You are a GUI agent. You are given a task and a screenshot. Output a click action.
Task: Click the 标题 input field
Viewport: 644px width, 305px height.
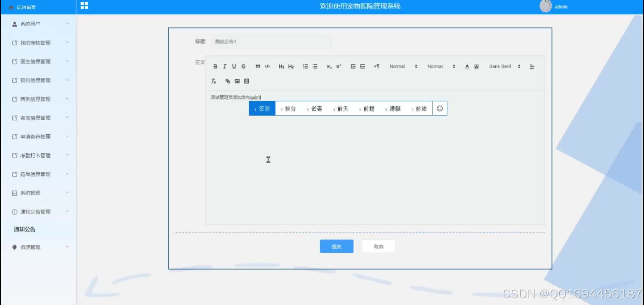pyautogui.click(x=271, y=42)
